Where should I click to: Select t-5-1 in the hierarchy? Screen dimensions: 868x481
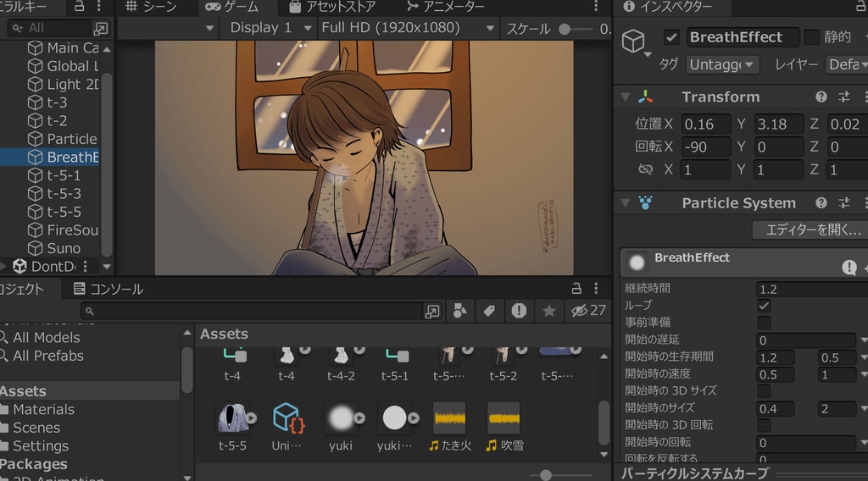[53, 176]
